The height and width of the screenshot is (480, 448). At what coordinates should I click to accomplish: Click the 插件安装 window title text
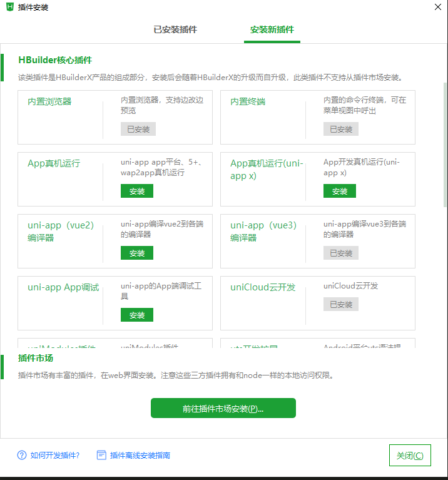pyautogui.click(x=33, y=7)
